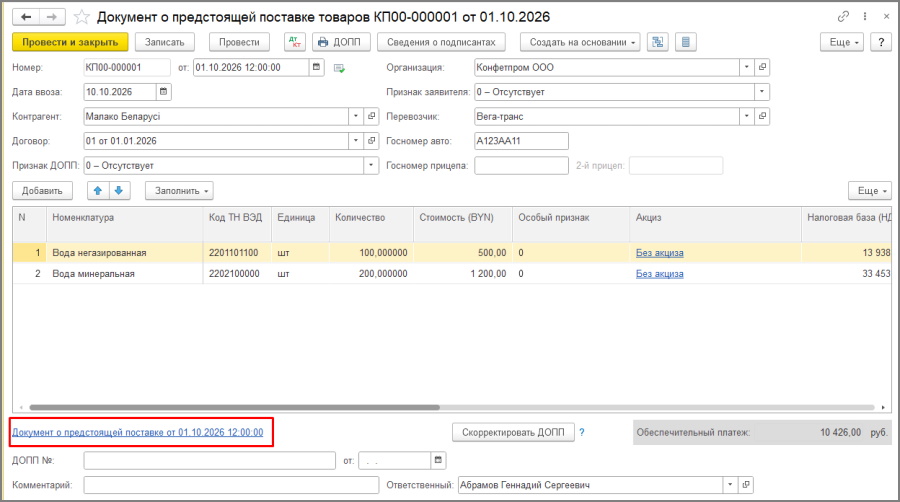This screenshot has height=502, width=900.
Task: Expand the Ответственный dropdown list
Action: tap(730, 485)
